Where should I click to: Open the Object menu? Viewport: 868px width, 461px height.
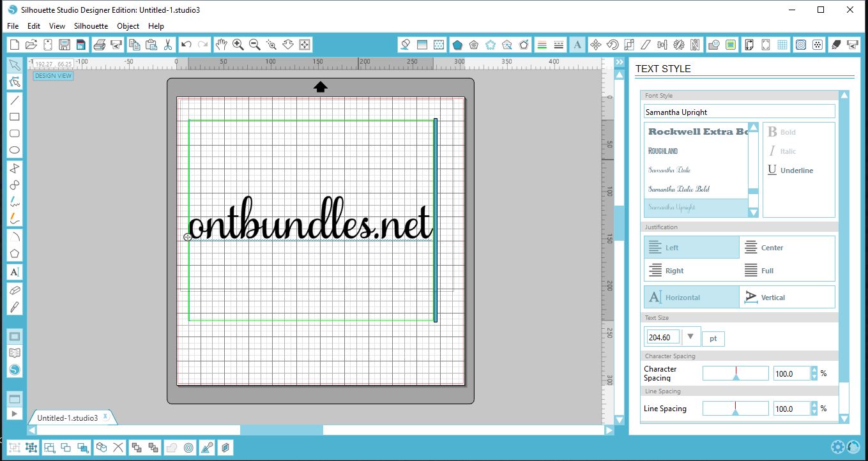(x=128, y=26)
